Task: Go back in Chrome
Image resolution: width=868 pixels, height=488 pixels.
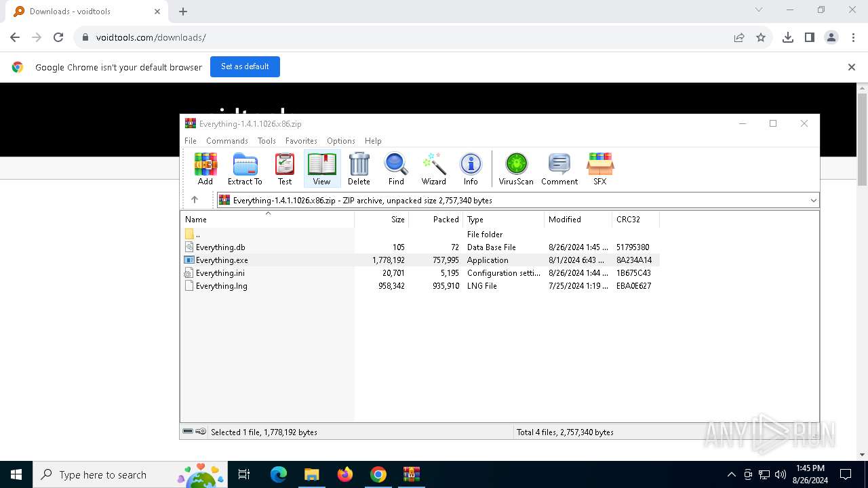Action: pyautogui.click(x=15, y=37)
